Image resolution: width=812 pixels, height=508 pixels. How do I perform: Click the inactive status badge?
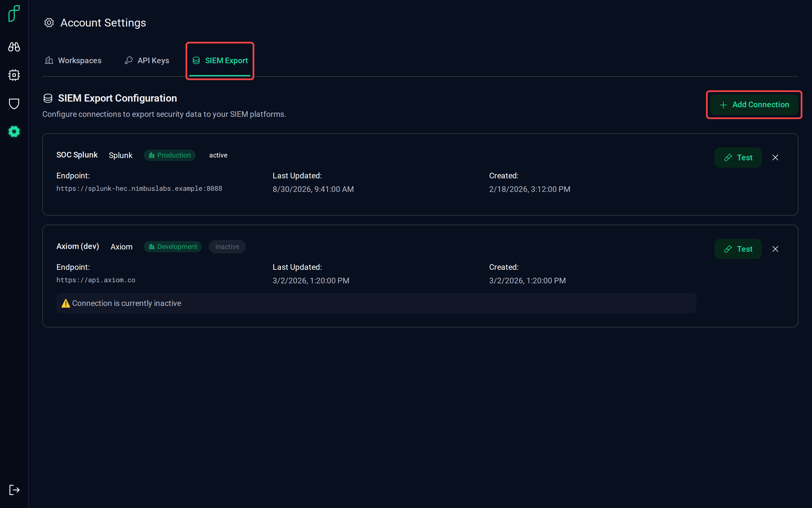(x=227, y=247)
